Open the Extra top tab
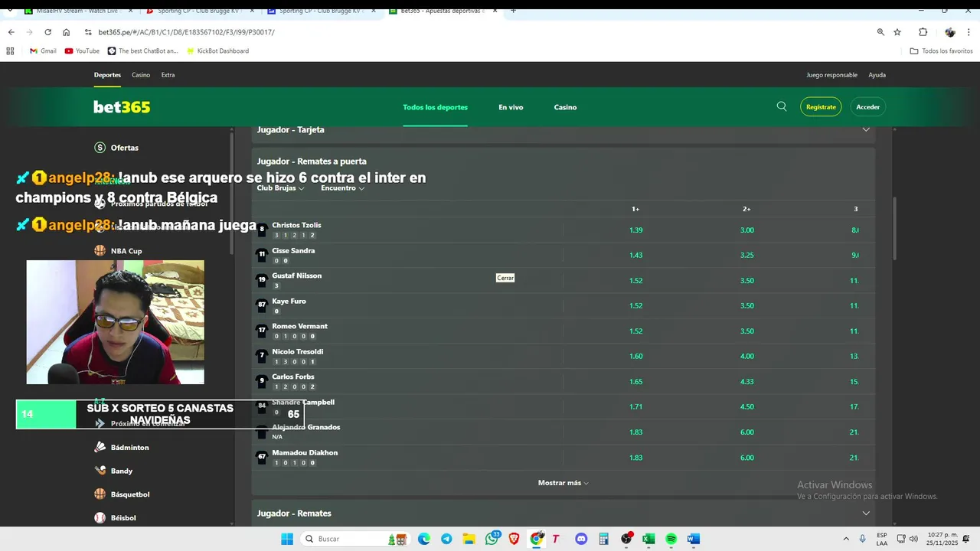This screenshot has height=551, width=980. coord(168,75)
